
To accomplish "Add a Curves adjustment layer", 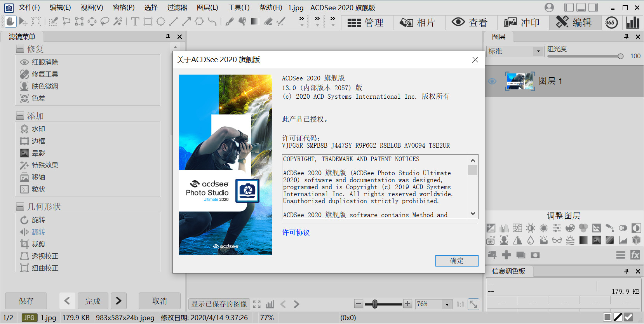I will [x=517, y=228].
